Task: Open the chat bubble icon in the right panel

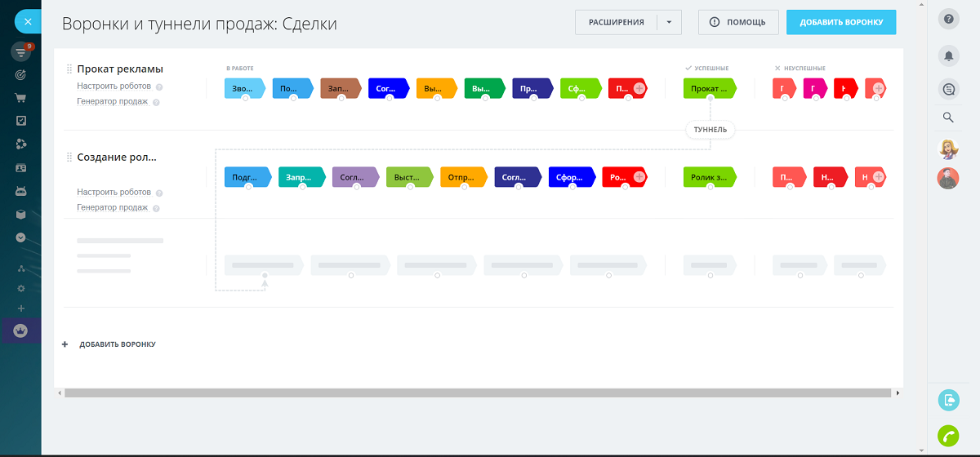Action: coord(948,90)
